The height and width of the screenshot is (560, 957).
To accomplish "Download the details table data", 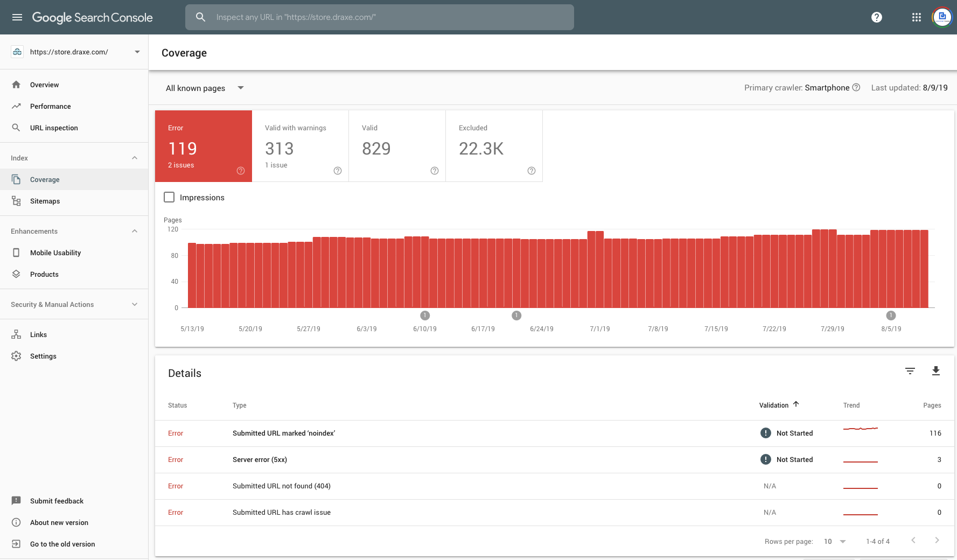I will point(935,371).
